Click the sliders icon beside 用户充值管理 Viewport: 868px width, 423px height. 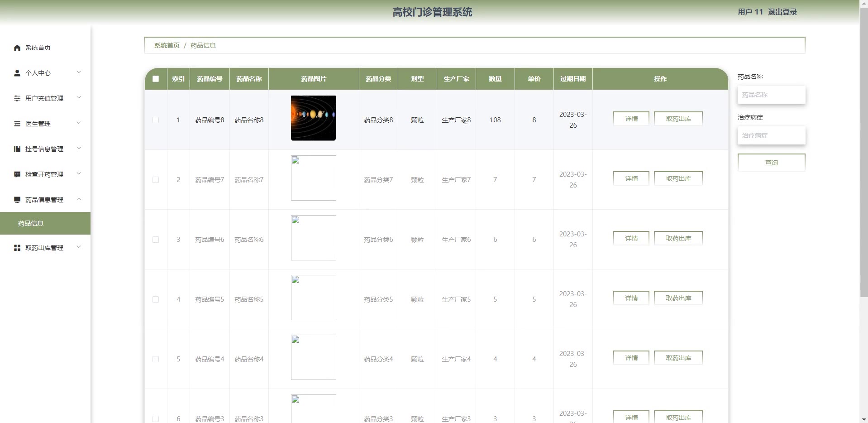(17, 98)
